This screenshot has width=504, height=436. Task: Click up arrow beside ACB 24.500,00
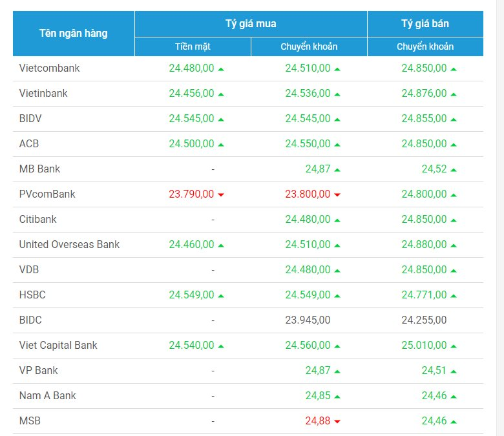coord(221,144)
